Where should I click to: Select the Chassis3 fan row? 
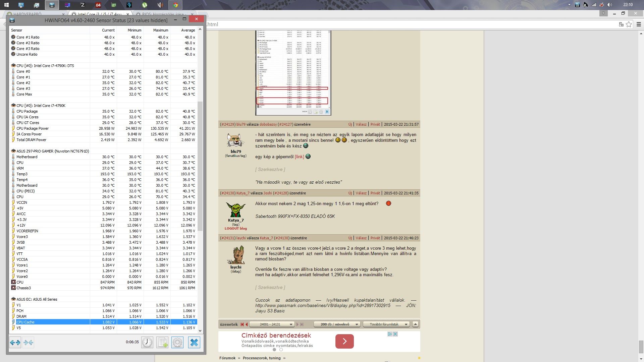point(103,288)
